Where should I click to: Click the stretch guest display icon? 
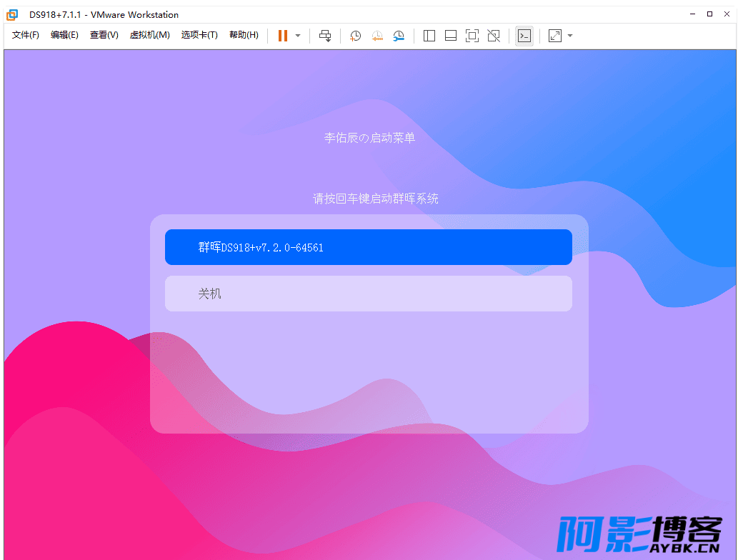click(555, 36)
